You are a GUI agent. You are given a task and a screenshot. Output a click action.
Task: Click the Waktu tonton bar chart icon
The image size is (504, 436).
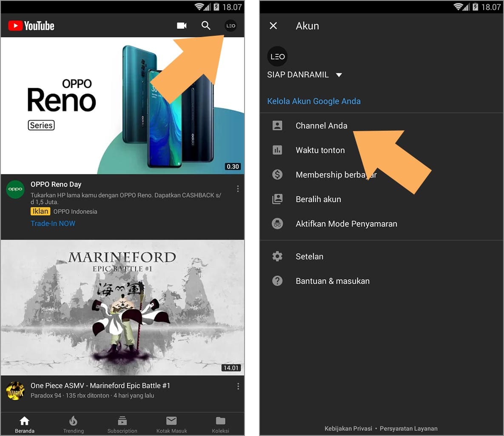click(277, 150)
